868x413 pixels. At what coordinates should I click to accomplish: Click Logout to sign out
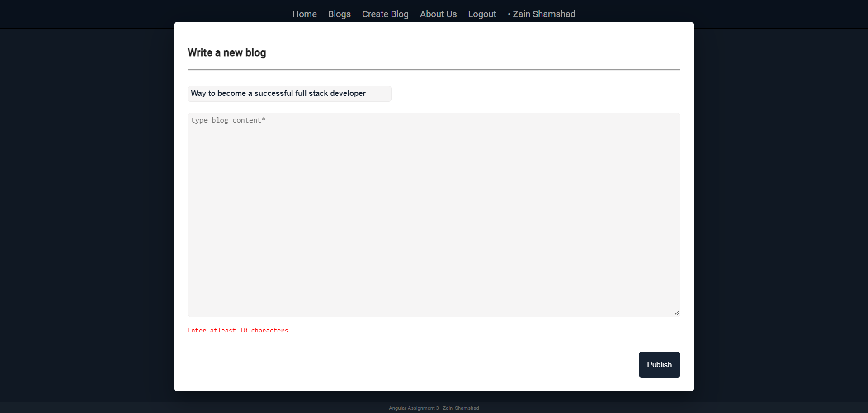click(482, 14)
